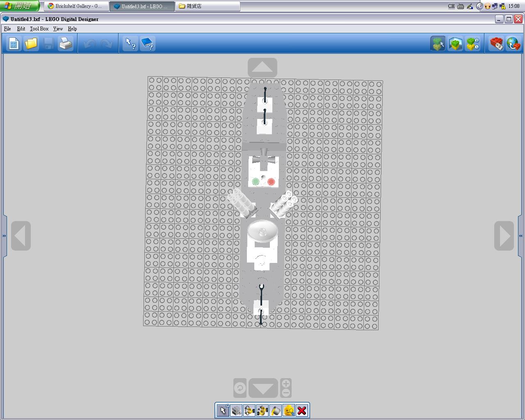Click the new model document icon
Viewport: 525px width, 420px height.
[14, 43]
